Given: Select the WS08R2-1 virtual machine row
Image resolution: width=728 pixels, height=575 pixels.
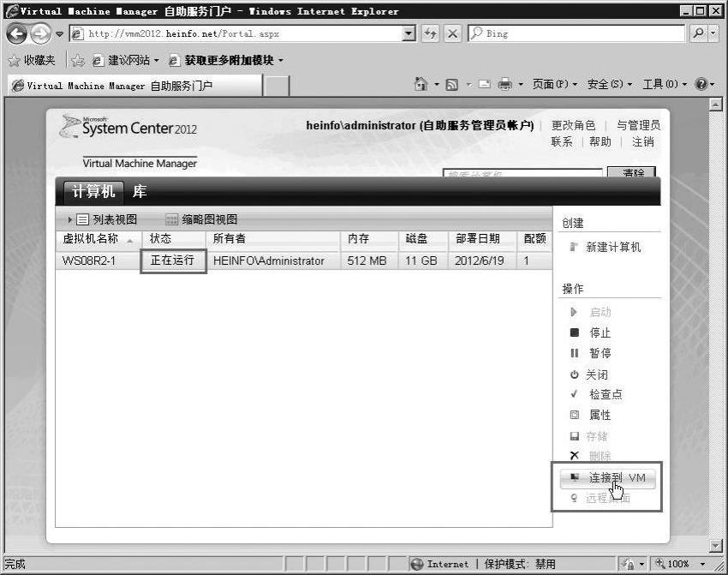Looking at the screenshot, I should (304, 261).
